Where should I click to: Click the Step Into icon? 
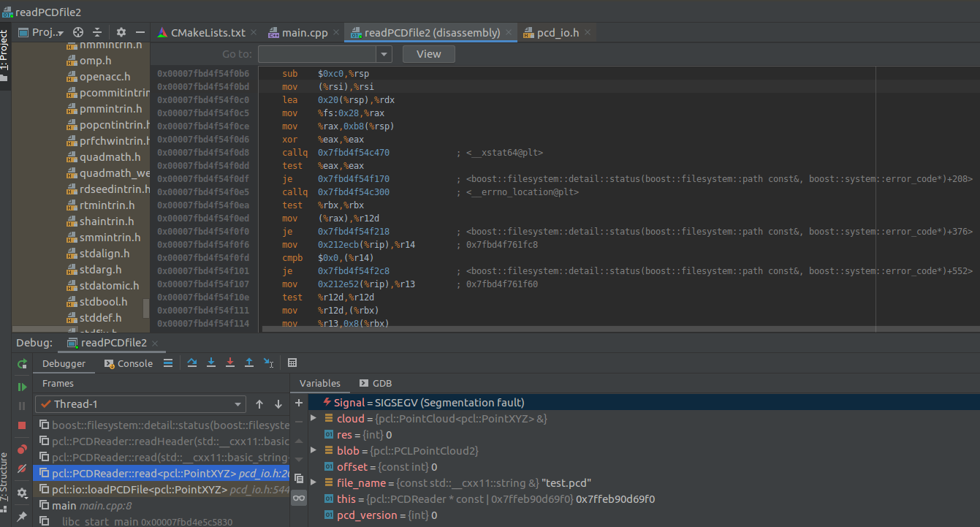(x=211, y=363)
